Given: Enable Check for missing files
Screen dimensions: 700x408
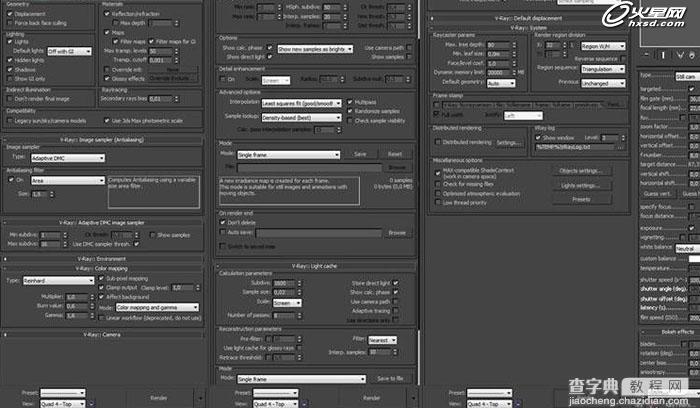Looking at the screenshot, I should click(x=438, y=184).
